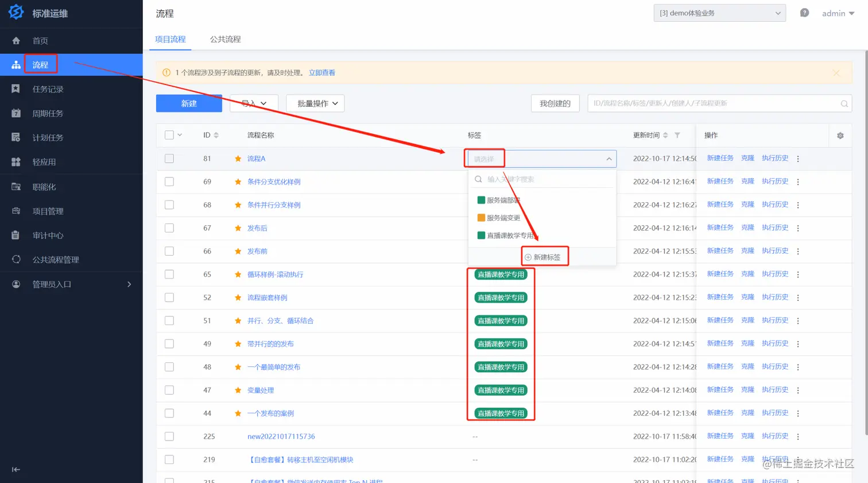Open the select-all checkbox dropdown arrow

180,135
